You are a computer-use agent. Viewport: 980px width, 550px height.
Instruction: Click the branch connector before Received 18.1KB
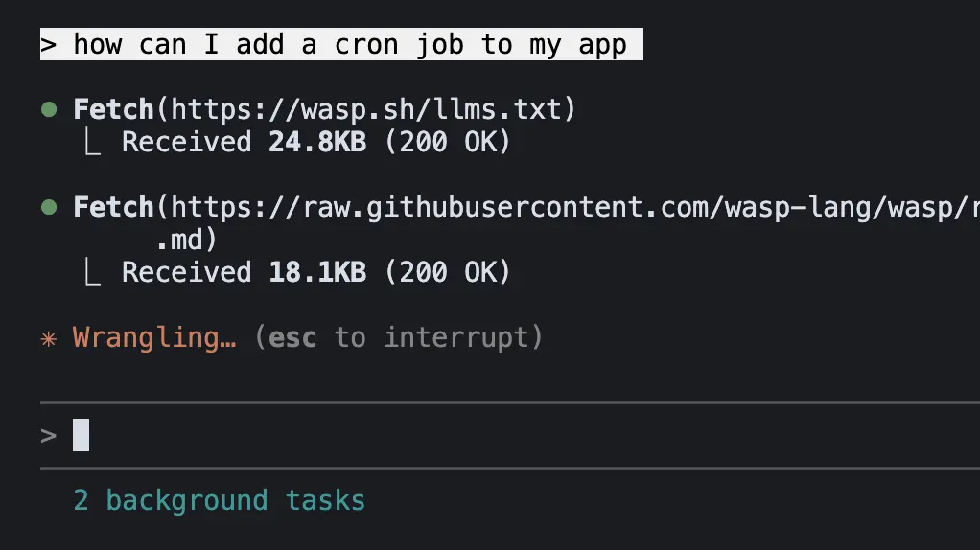(x=92, y=273)
